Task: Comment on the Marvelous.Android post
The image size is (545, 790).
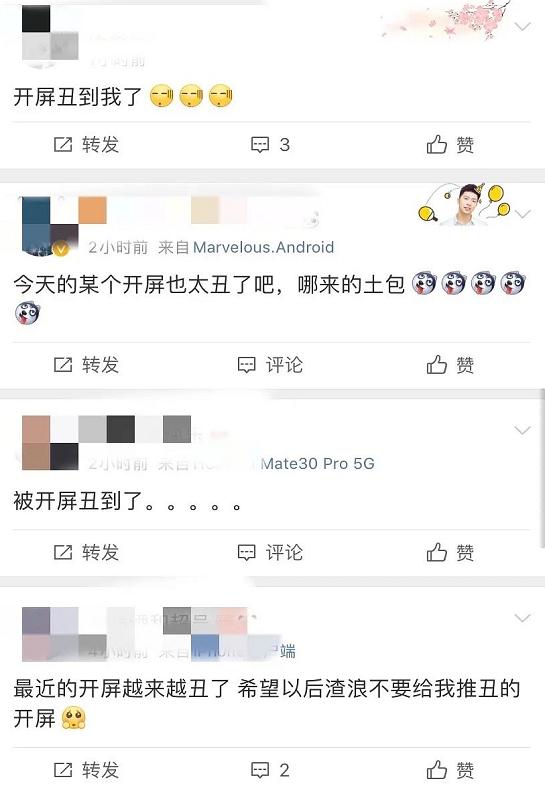Action: 270,364
